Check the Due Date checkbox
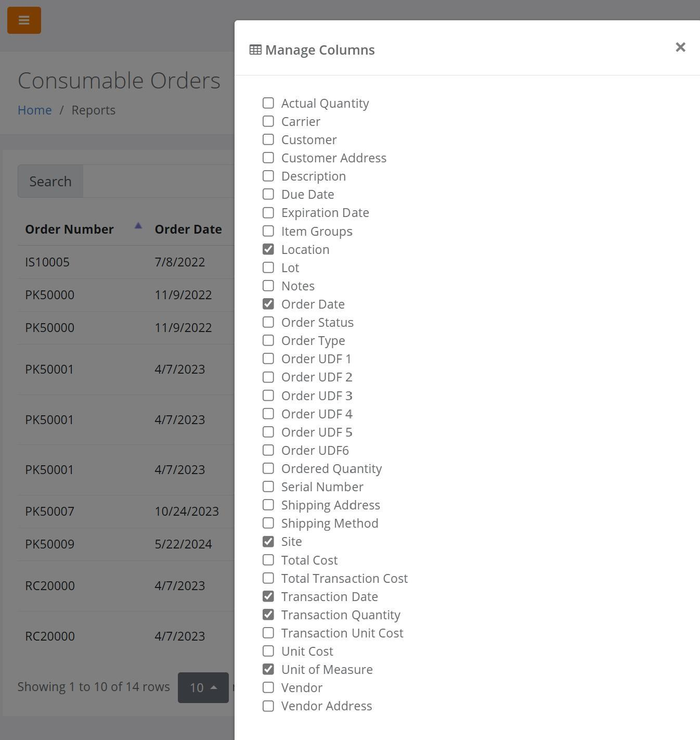 pyautogui.click(x=268, y=194)
